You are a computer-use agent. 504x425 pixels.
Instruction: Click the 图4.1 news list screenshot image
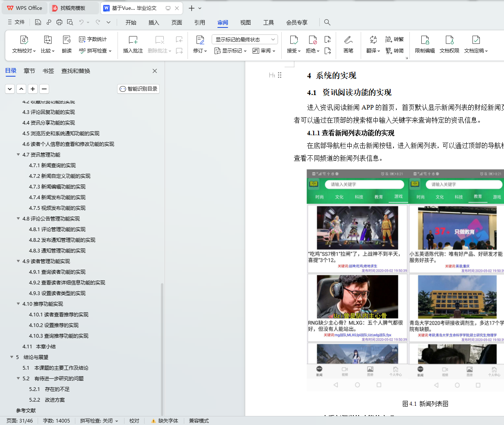(x=405, y=280)
